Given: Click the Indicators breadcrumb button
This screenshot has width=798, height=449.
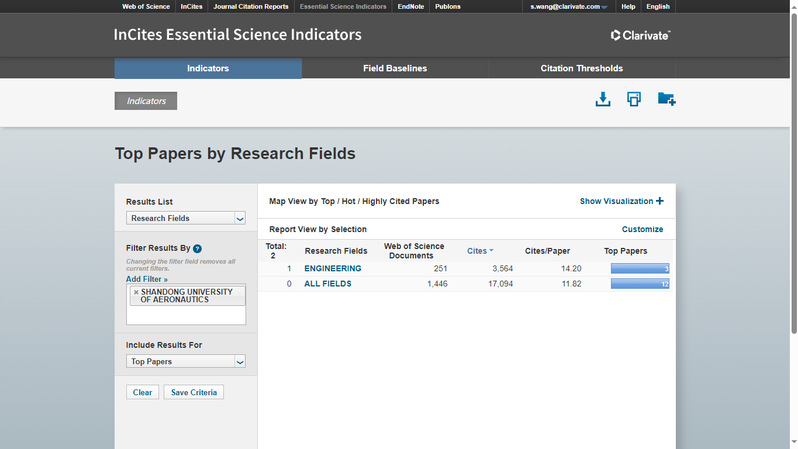Looking at the screenshot, I should click(x=146, y=101).
